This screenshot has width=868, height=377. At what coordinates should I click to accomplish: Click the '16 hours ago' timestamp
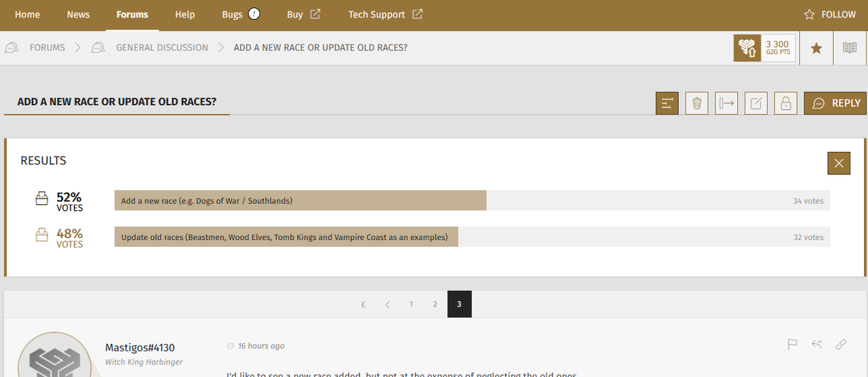261,346
